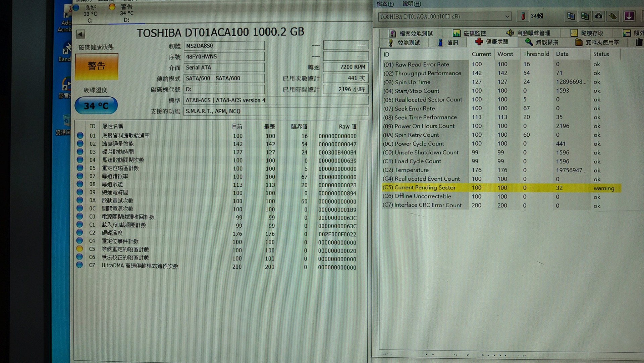Click the camera save screenshot icon

pos(599,16)
